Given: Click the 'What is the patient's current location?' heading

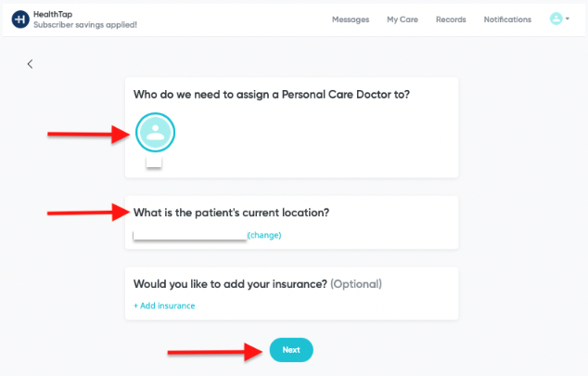Looking at the screenshot, I should coord(231,213).
